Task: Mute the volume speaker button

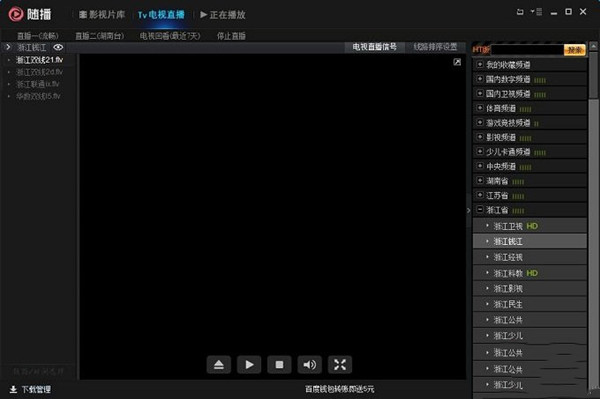Action: click(x=310, y=365)
